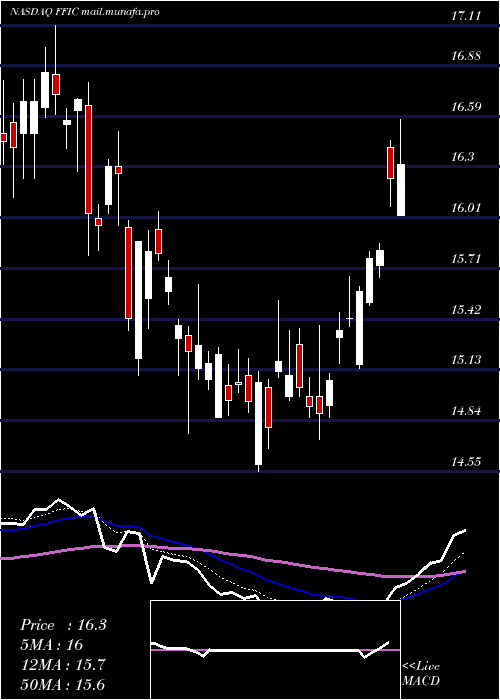500x700 pixels.
Task: Click the 17.11 price axis label
Action: click(466, 16)
